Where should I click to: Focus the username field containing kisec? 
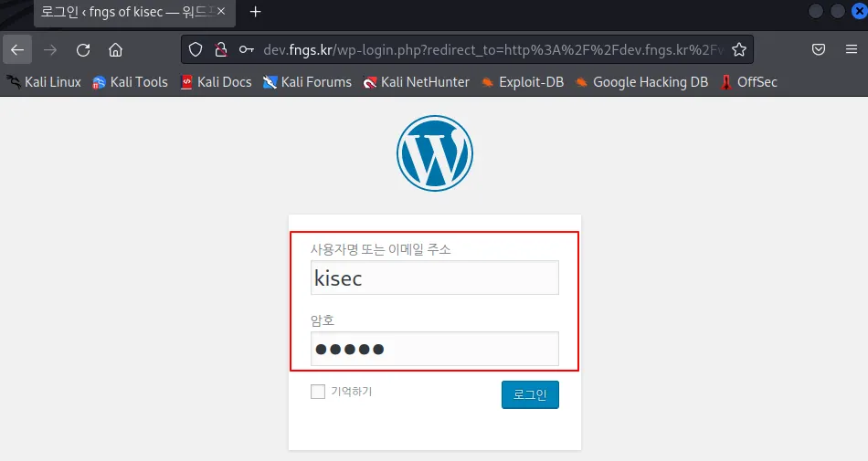coord(435,278)
